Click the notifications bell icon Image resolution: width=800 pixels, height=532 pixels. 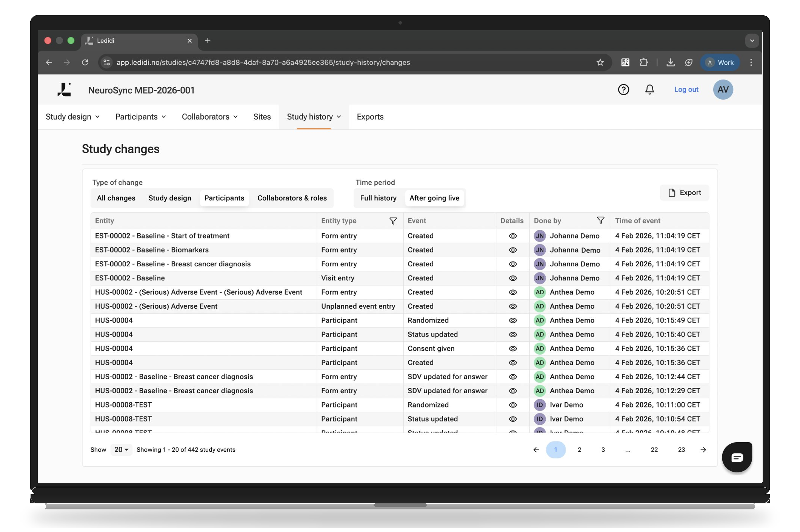click(649, 90)
